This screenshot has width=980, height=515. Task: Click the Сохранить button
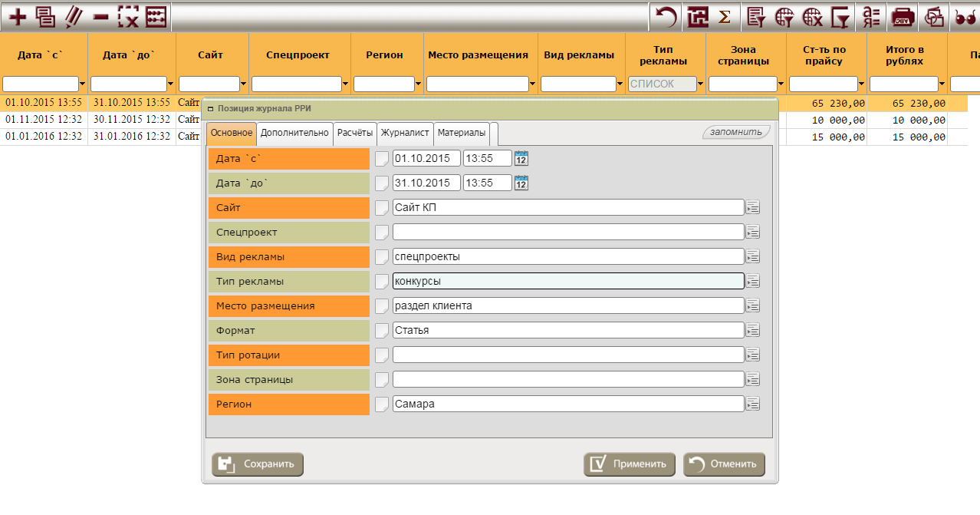coord(258,464)
